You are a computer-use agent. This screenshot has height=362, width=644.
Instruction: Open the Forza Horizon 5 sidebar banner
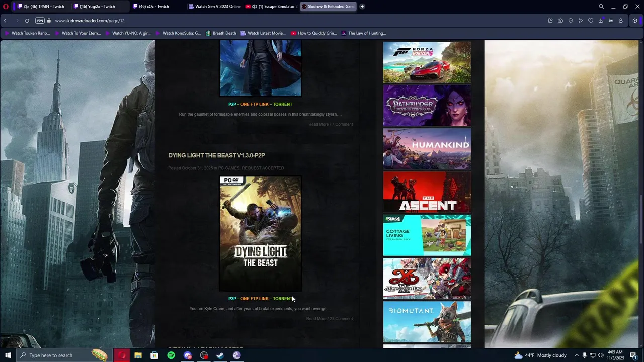point(427,62)
